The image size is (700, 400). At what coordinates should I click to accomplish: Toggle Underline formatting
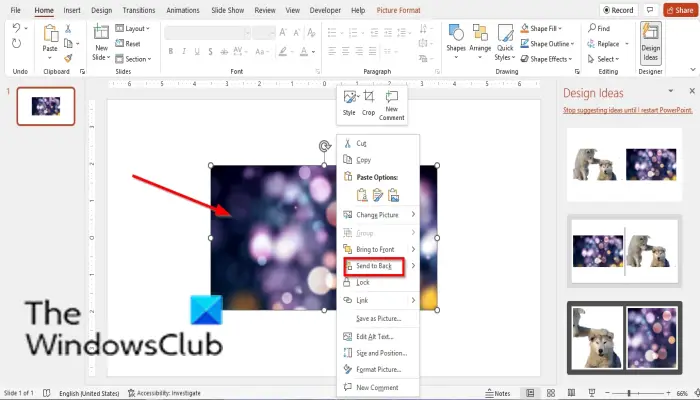tap(197, 52)
